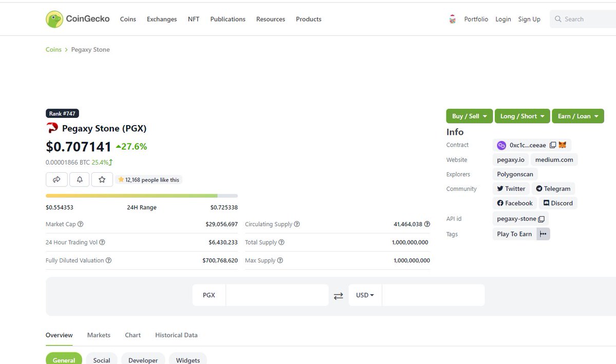Click the USD amount input field
Screen dimensions: 616x364
(x=433, y=295)
